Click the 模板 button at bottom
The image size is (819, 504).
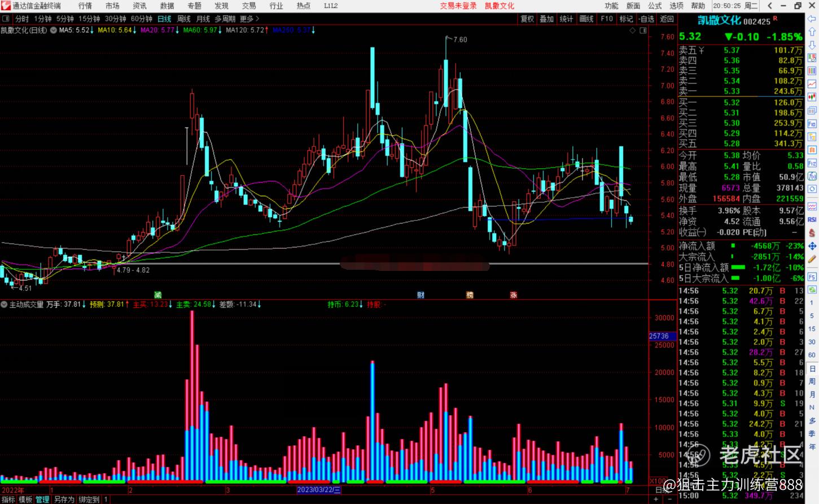click(25, 499)
